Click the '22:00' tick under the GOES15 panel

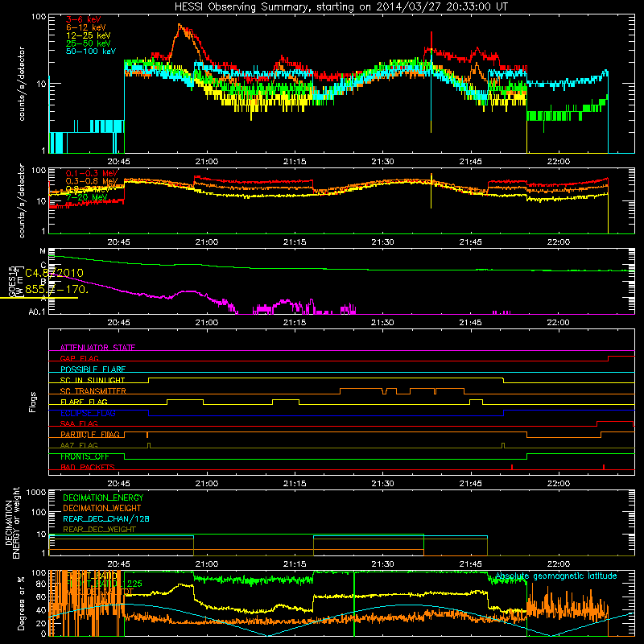[x=558, y=323]
